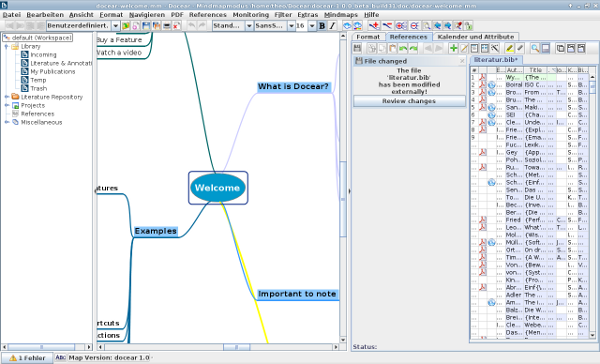The width and height of the screenshot is (600, 364).
Task: Click the mind map vertical scrollbar thumb
Action: tap(343, 199)
